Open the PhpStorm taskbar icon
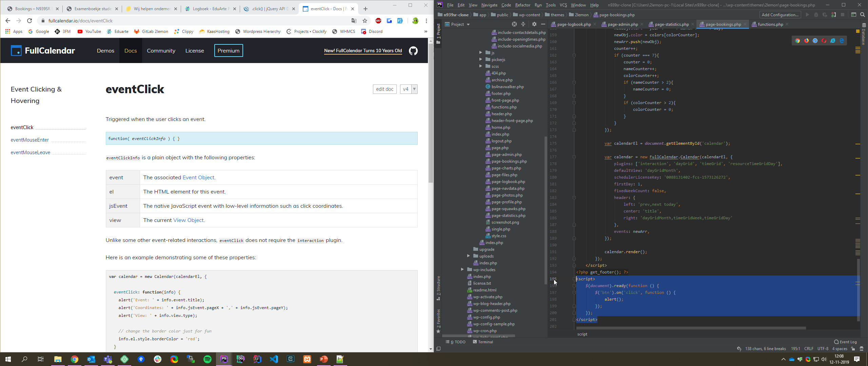 pyautogui.click(x=224, y=359)
